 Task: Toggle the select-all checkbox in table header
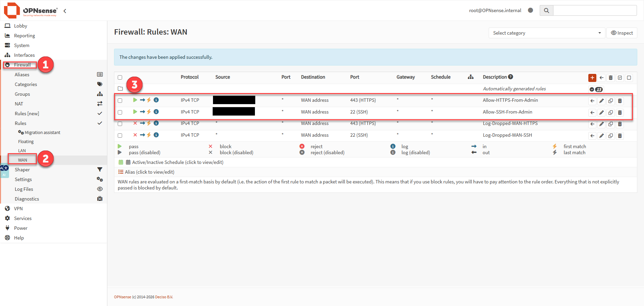point(120,78)
